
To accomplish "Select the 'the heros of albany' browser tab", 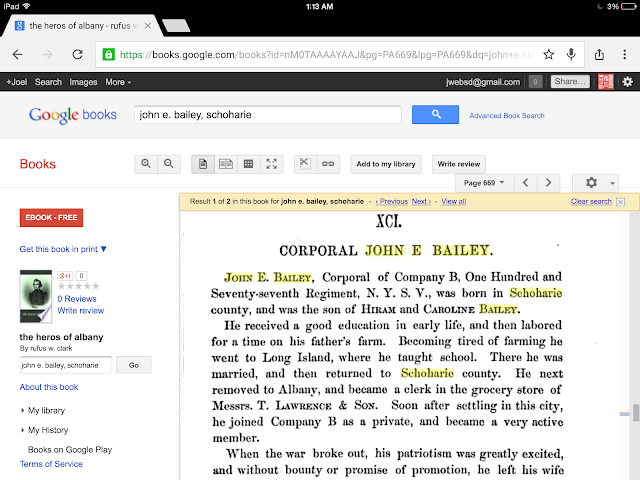I will coord(82,26).
